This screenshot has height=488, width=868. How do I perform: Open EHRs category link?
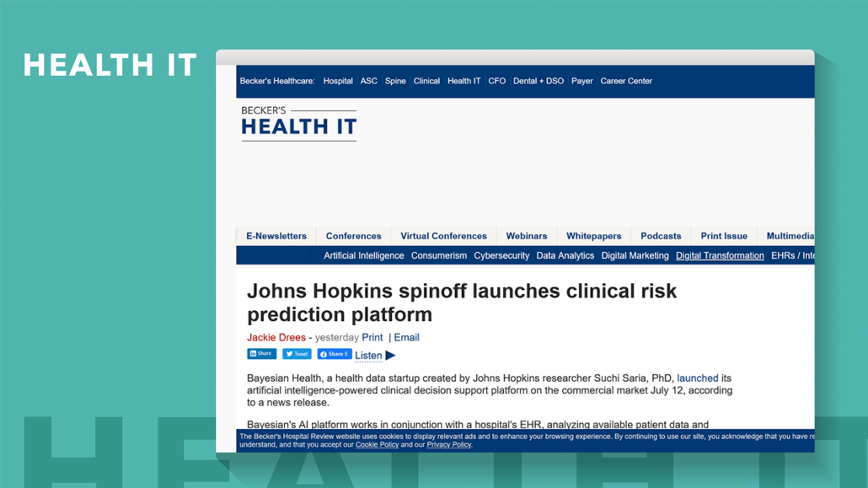click(793, 255)
